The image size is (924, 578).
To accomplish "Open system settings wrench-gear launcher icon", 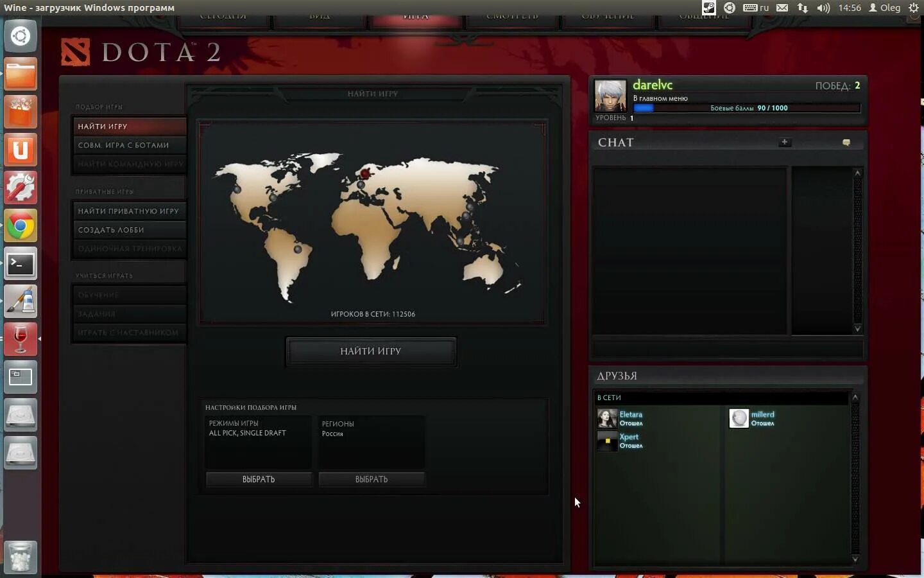I will click(x=21, y=188).
